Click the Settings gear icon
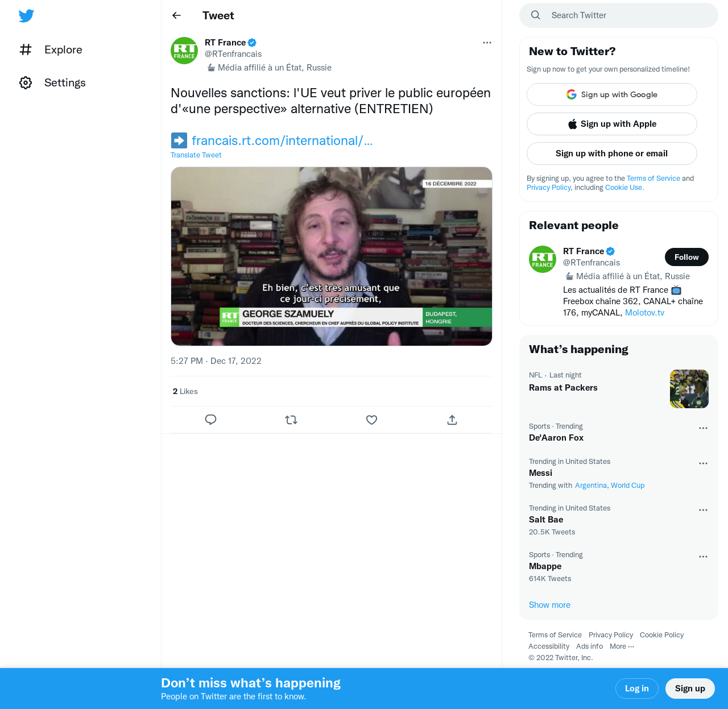Screen dimensions: 728x709 tap(26, 82)
